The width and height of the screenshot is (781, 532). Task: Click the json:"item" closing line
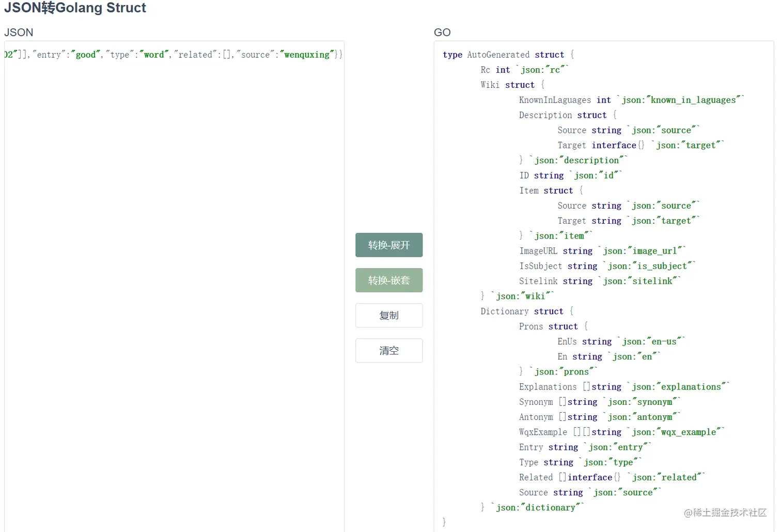point(556,236)
